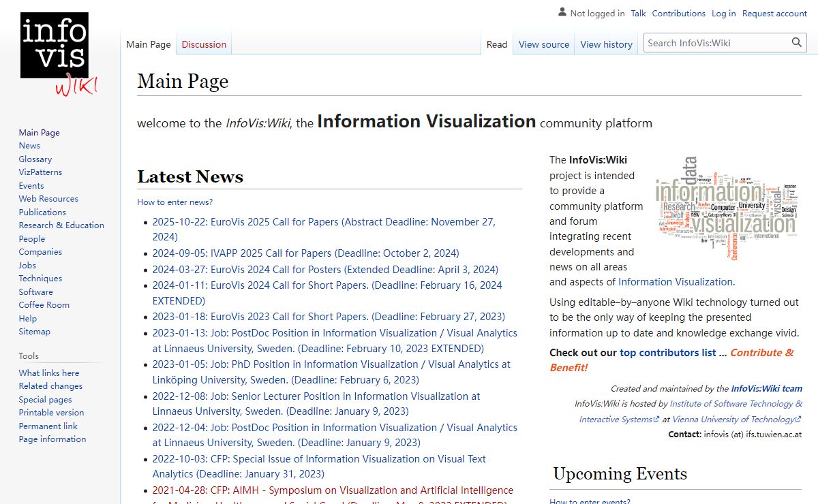Open Software in the sidebar
The image size is (818, 504).
(x=35, y=292)
